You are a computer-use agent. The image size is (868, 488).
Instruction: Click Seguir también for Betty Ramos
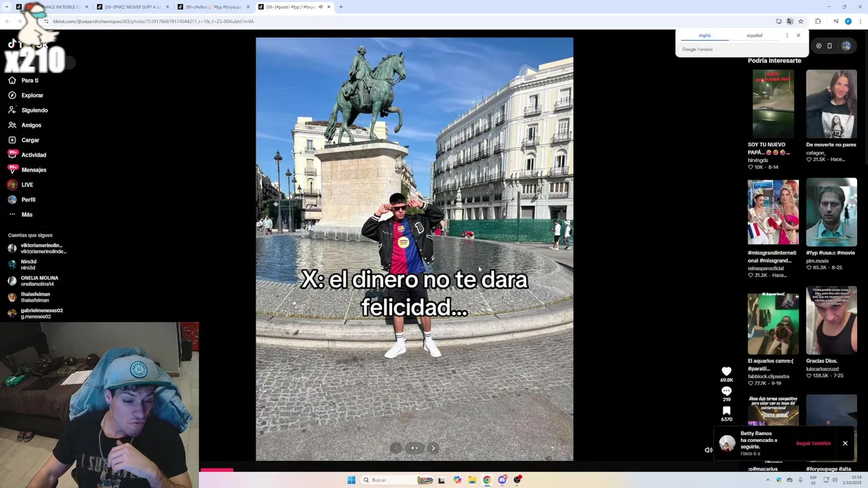(x=813, y=443)
